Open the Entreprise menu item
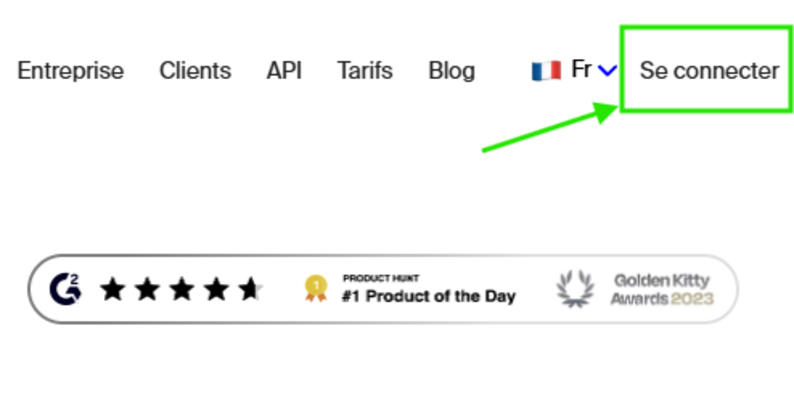The height and width of the screenshot is (400, 794). pyautogui.click(x=71, y=71)
